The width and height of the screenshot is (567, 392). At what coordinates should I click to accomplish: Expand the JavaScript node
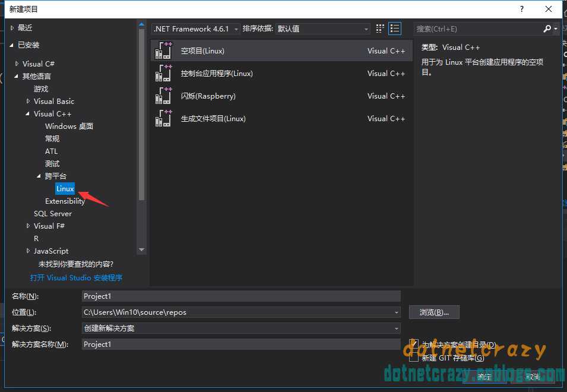pyautogui.click(x=28, y=251)
